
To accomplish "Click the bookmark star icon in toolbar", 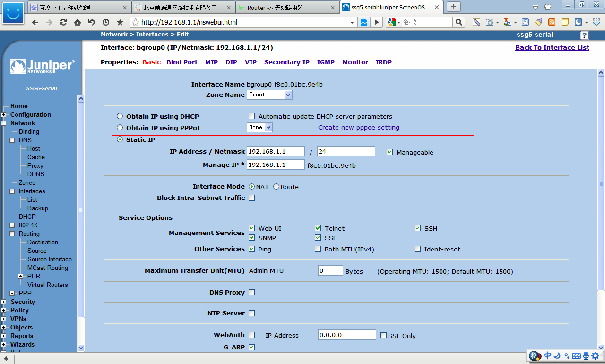I will point(120,22).
